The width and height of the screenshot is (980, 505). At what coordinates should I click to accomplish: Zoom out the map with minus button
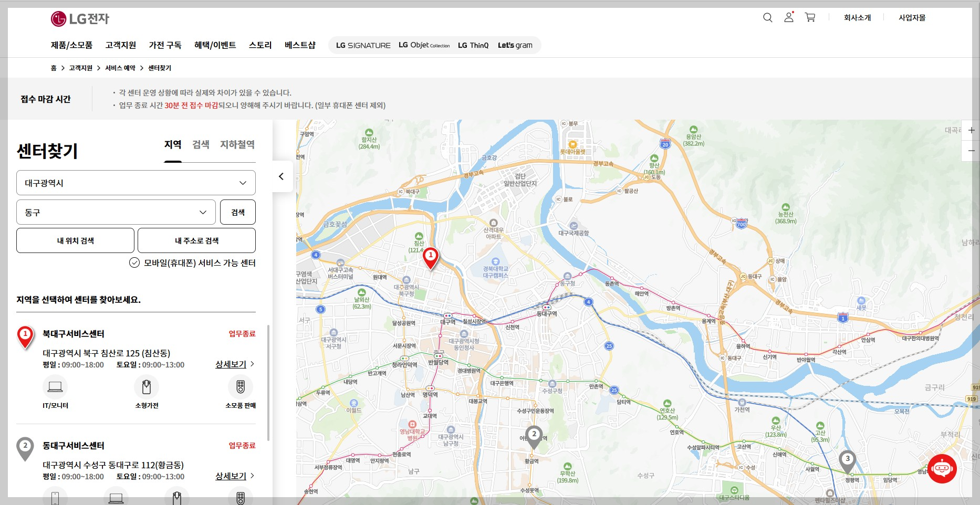point(971,151)
